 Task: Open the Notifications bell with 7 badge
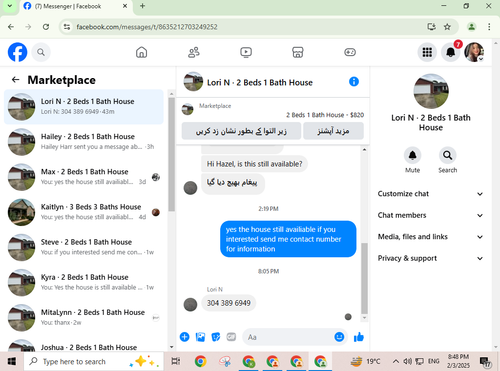[451, 52]
